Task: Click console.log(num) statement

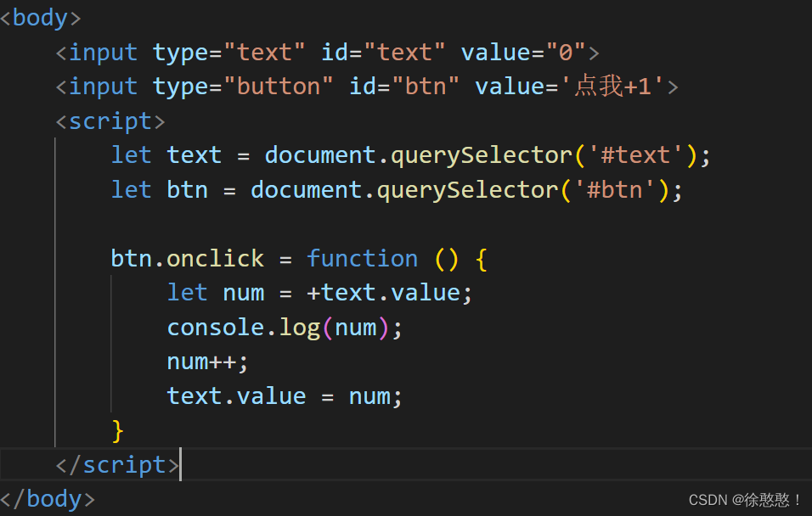Action: 285,328
